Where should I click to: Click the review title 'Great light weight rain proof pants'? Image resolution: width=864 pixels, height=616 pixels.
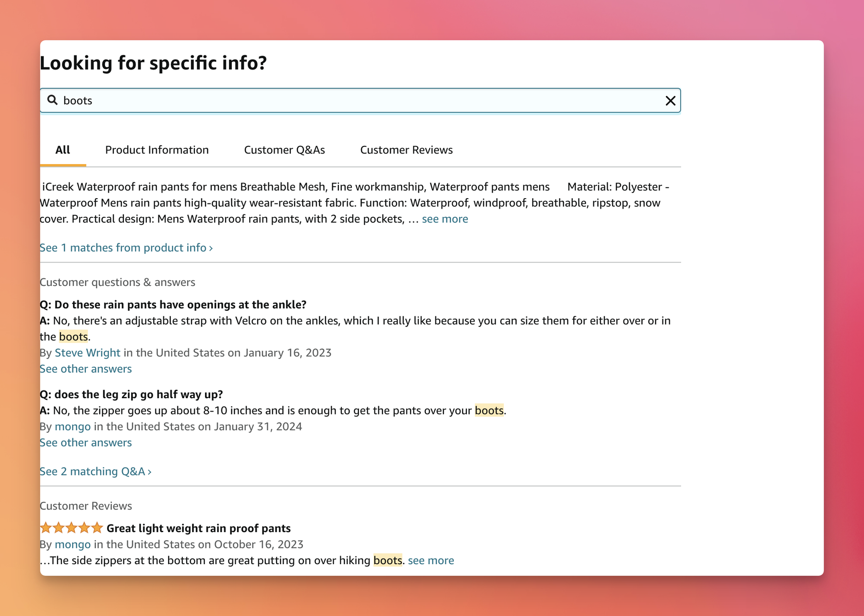pos(198,528)
